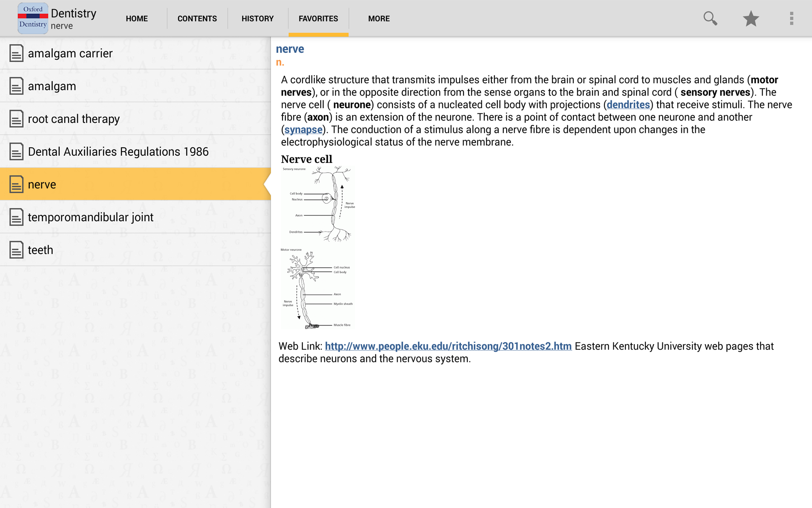This screenshot has height=508, width=812.
Task: Select the nerve favorite entry
Action: click(135, 184)
